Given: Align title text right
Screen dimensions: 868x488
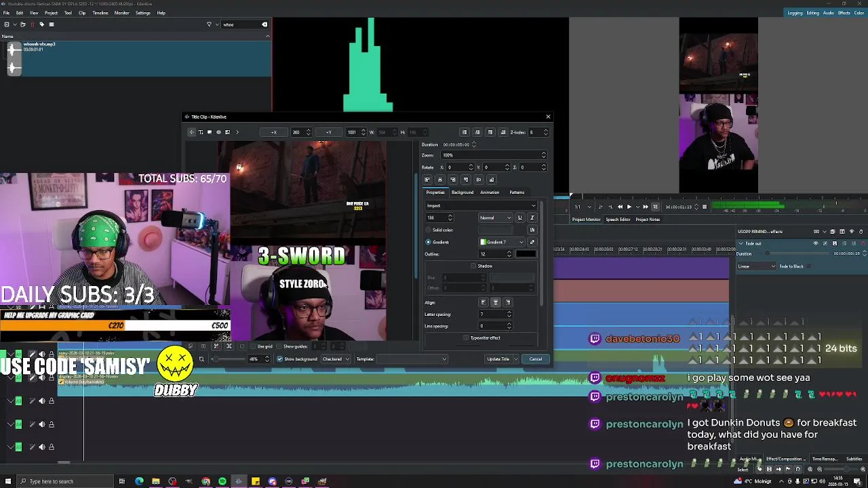Looking at the screenshot, I should tap(508, 302).
